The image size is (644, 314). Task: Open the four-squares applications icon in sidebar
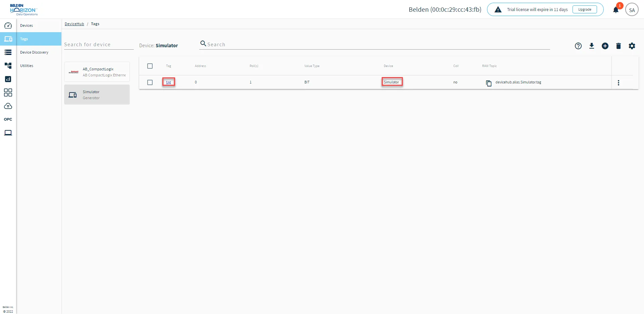(x=8, y=92)
